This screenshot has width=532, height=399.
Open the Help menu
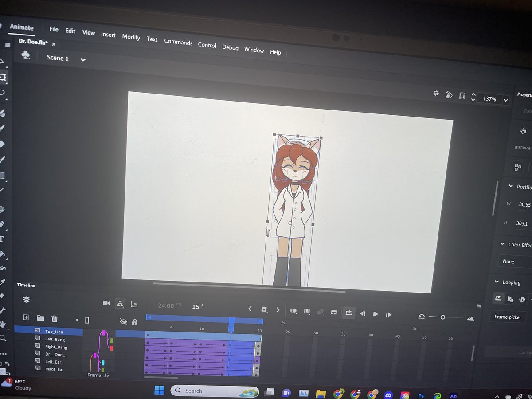[275, 52]
